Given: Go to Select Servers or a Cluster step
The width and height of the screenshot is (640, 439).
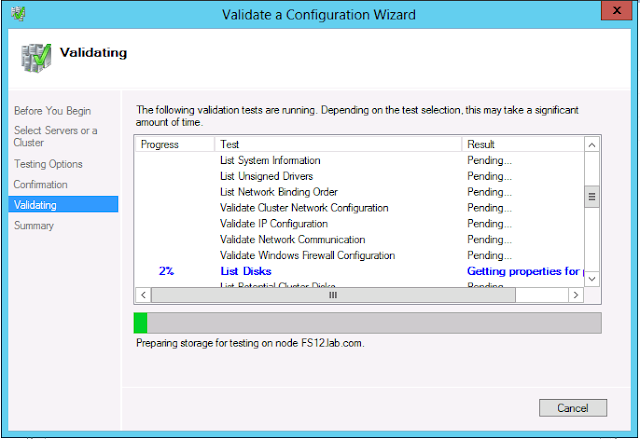Looking at the screenshot, I should [x=55, y=136].
